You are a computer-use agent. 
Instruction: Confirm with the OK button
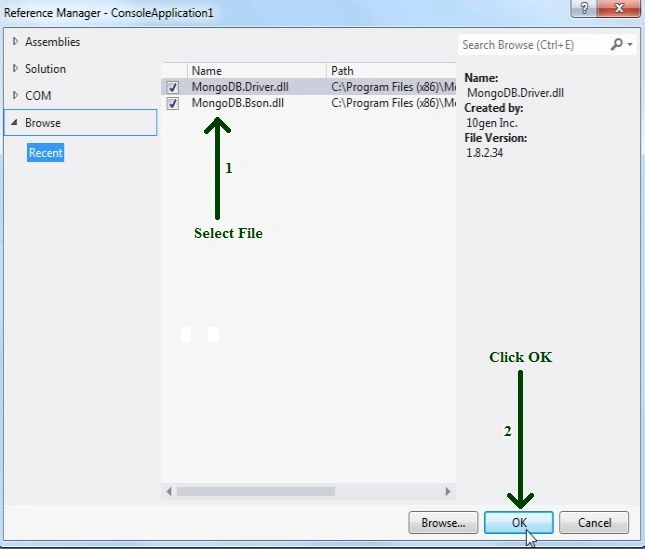(x=519, y=523)
